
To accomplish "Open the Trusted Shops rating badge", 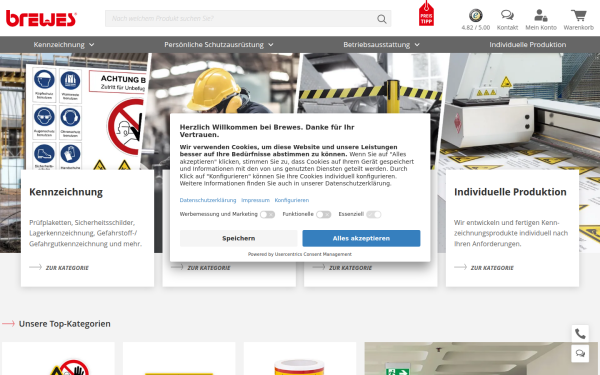I will pyautogui.click(x=476, y=16).
